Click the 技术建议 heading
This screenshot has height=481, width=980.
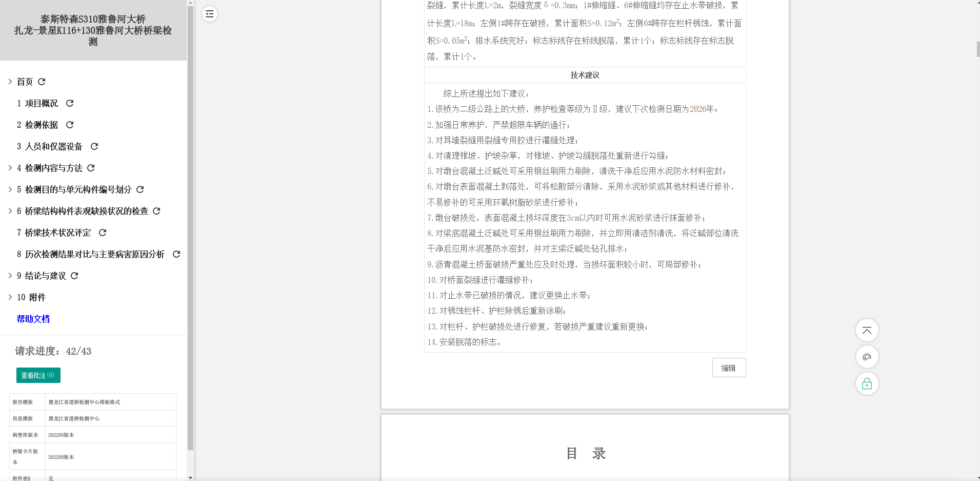click(585, 75)
